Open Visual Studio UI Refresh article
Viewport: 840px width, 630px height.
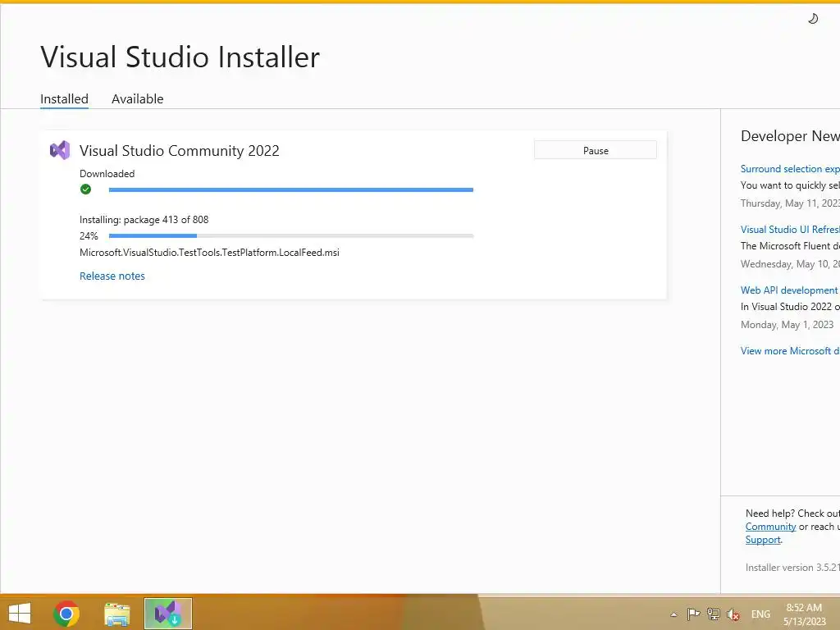coord(790,230)
